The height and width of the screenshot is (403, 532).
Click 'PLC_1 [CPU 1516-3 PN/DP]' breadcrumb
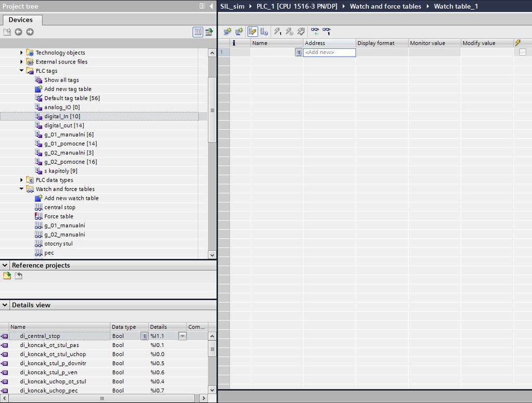[x=297, y=6]
